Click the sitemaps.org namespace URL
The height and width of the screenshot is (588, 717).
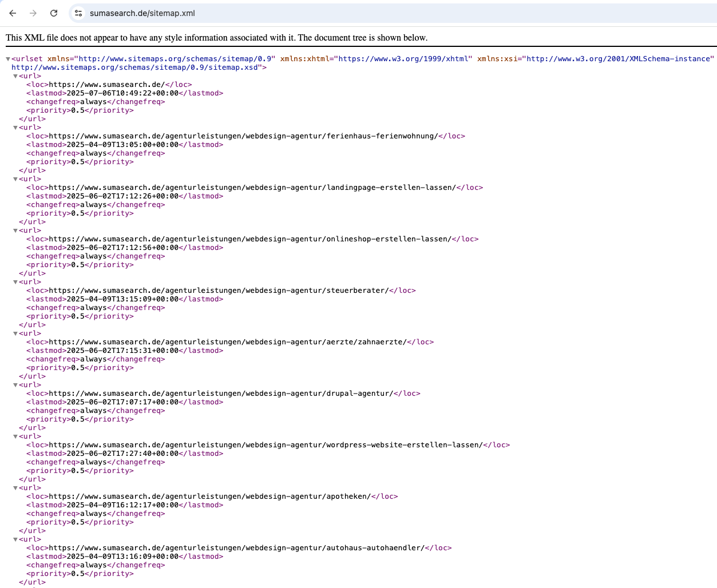(172, 58)
